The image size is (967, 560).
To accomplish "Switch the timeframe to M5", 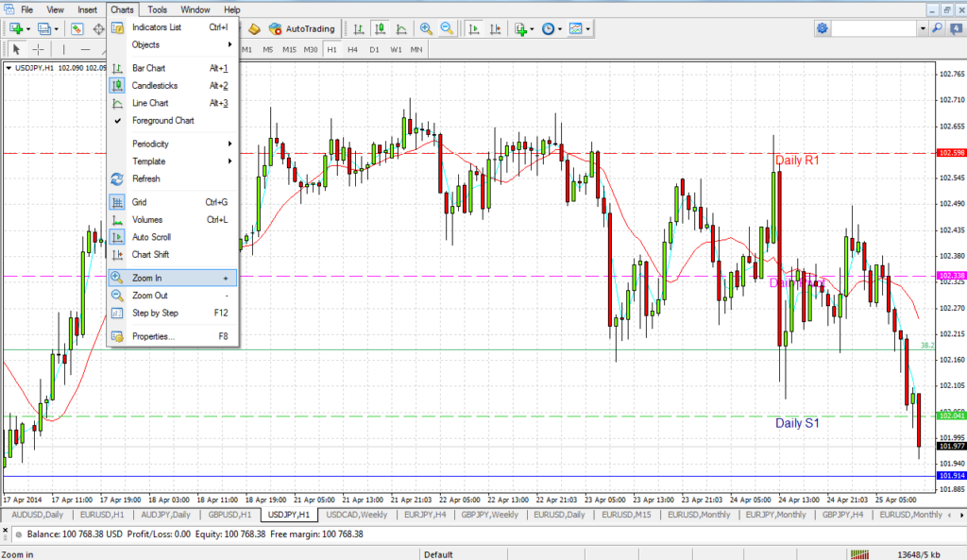I will [x=267, y=49].
